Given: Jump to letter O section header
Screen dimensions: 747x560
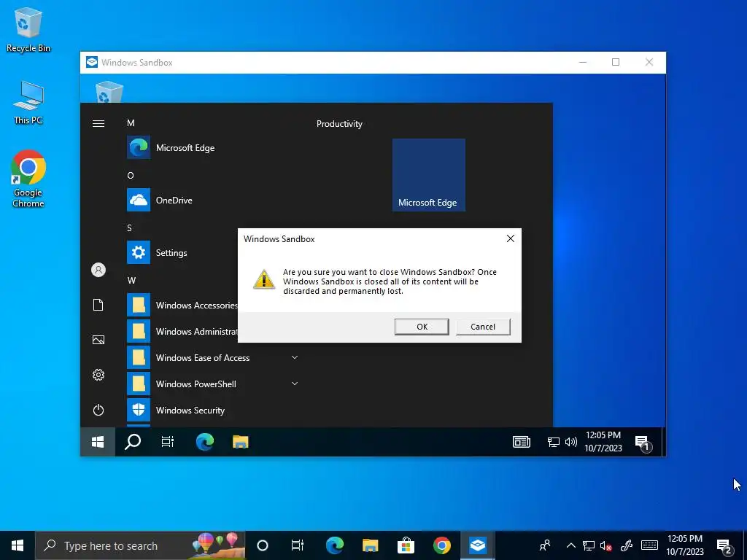Looking at the screenshot, I should 131,176.
